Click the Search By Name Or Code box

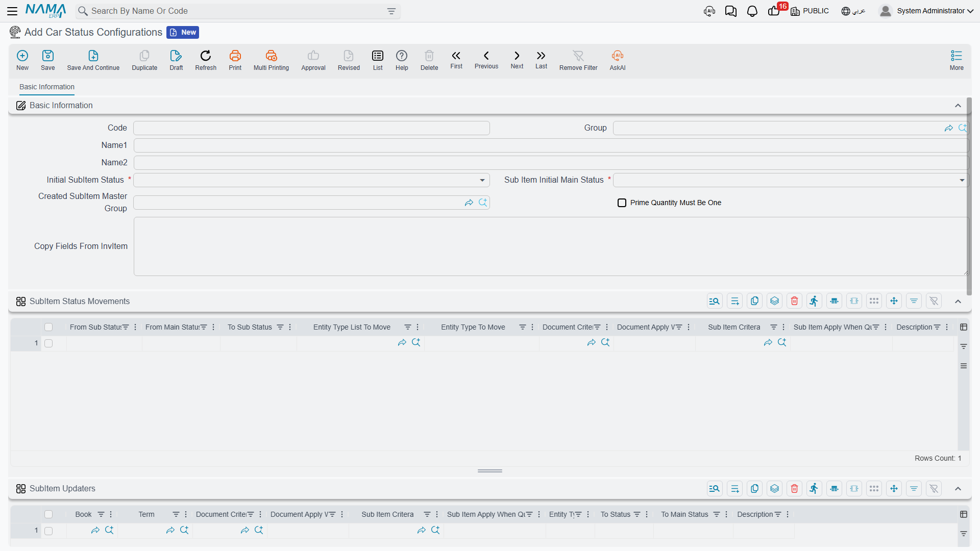237,11
